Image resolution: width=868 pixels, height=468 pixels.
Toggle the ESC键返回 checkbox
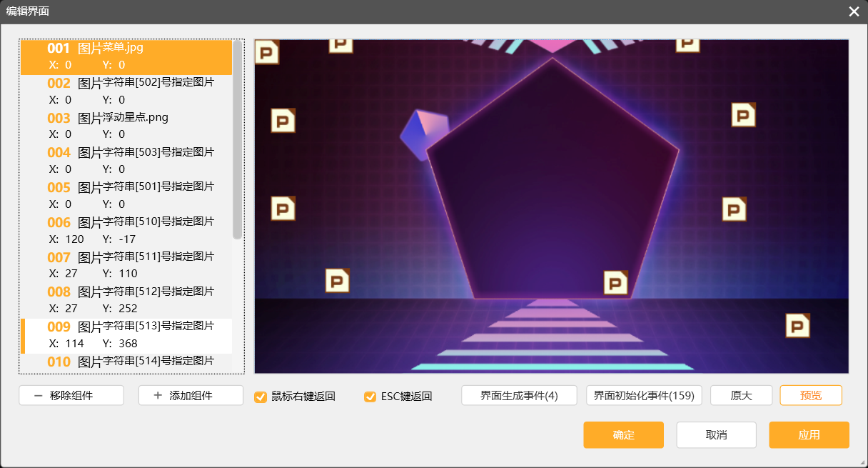(370, 397)
